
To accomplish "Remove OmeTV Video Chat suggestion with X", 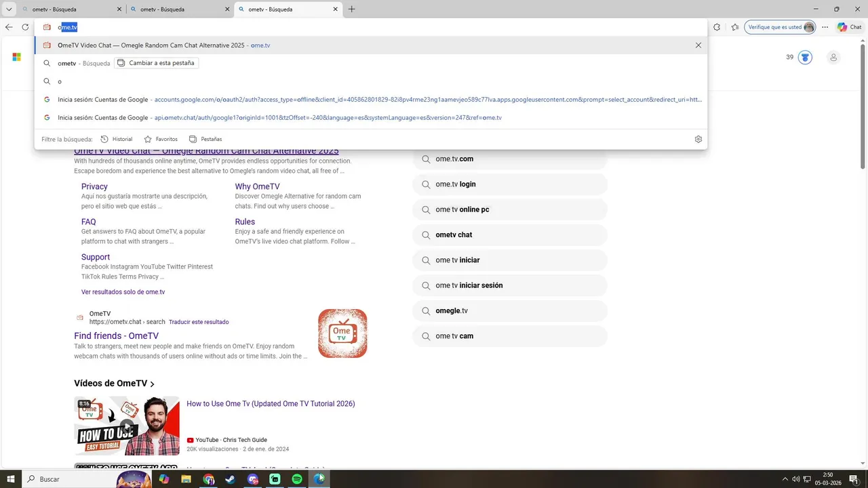I will (x=698, y=45).
